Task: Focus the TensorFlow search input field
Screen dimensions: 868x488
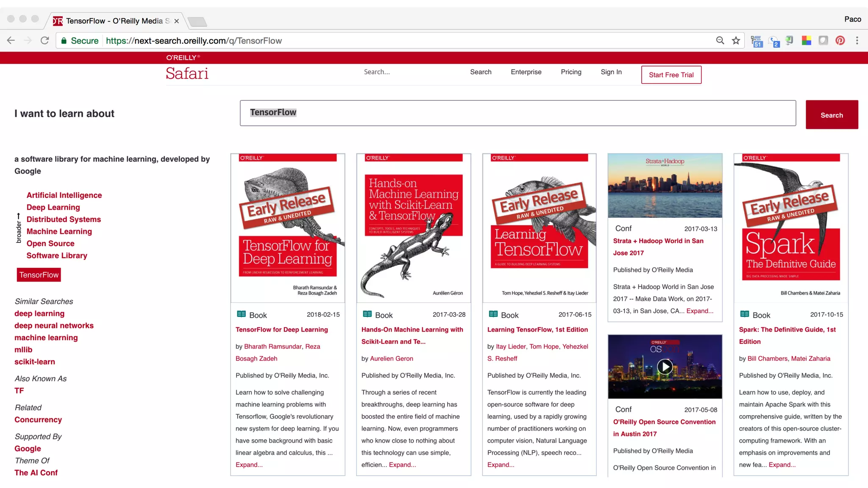Action: (517, 113)
